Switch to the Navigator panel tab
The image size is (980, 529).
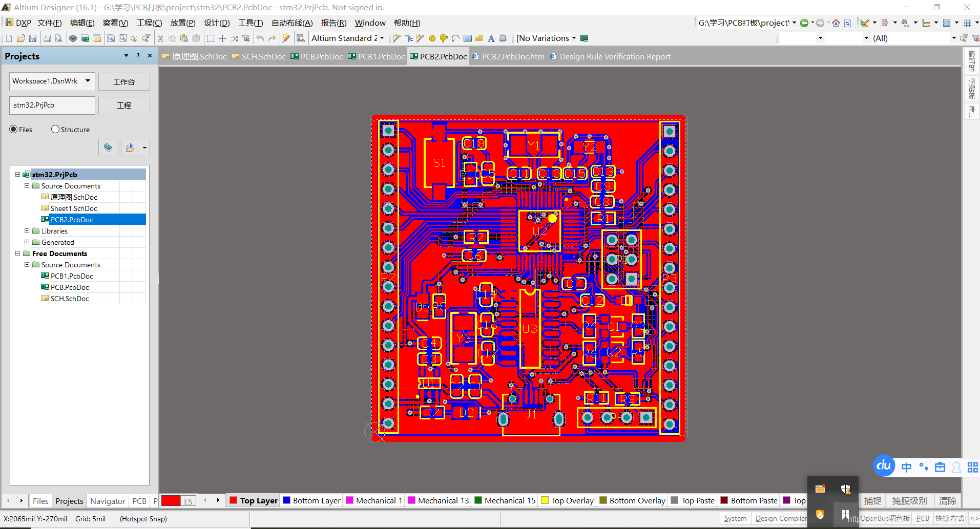(108, 501)
